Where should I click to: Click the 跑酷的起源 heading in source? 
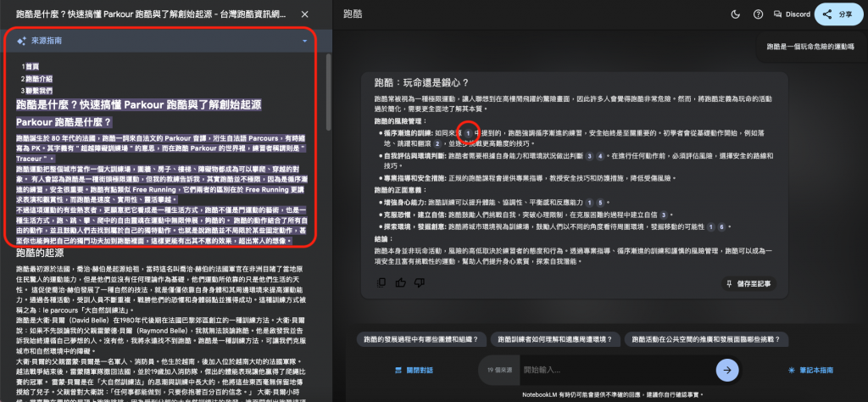[40, 254]
